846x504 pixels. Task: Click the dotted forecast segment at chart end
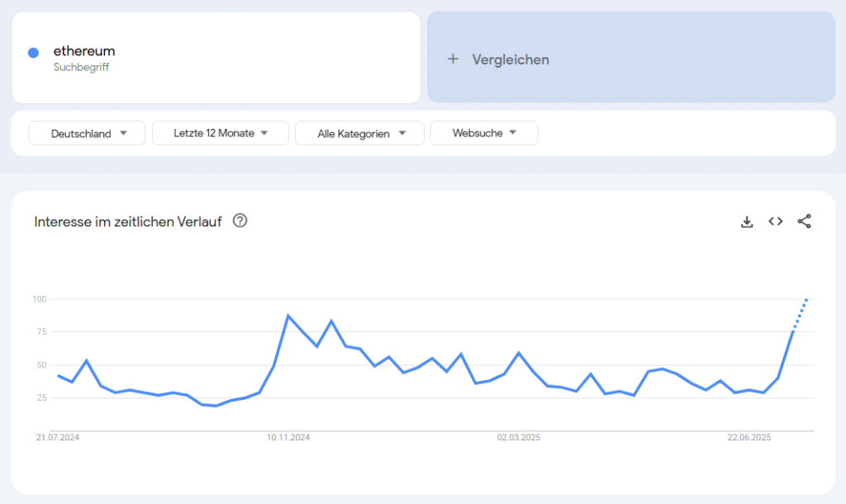[800, 313]
